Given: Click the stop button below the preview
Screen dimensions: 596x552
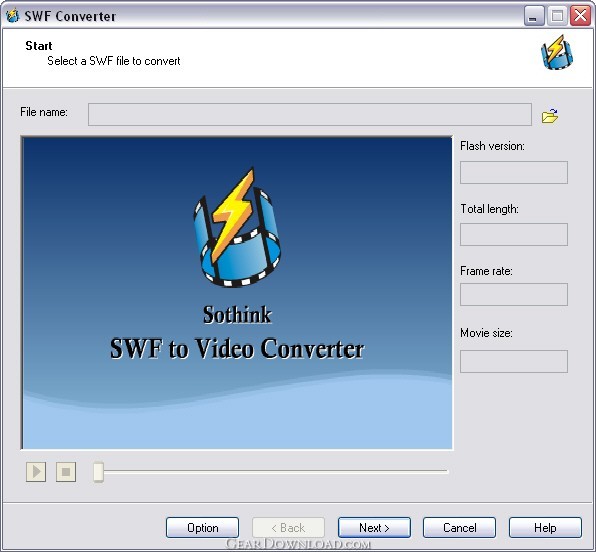Looking at the screenshot, I should click(66, 472).
